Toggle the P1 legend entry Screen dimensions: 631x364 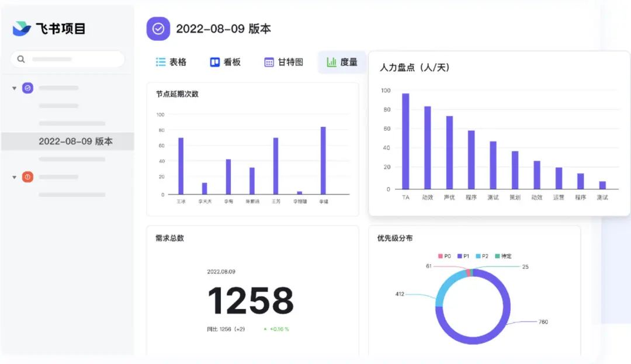[x=463, y=256]
